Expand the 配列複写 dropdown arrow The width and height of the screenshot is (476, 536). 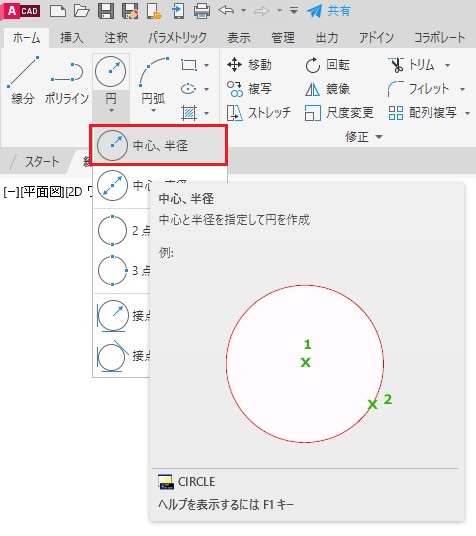coord(467,113)
